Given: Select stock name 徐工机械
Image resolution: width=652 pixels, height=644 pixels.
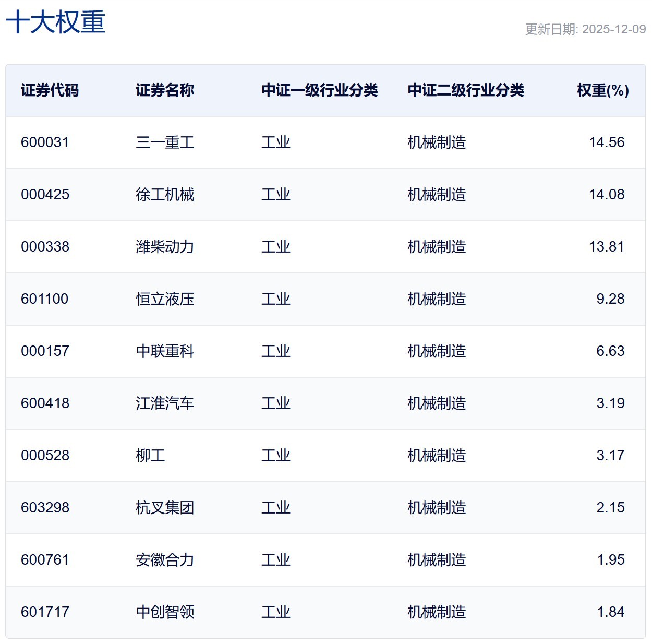Looking at the screenshot, I should (165, 195).
